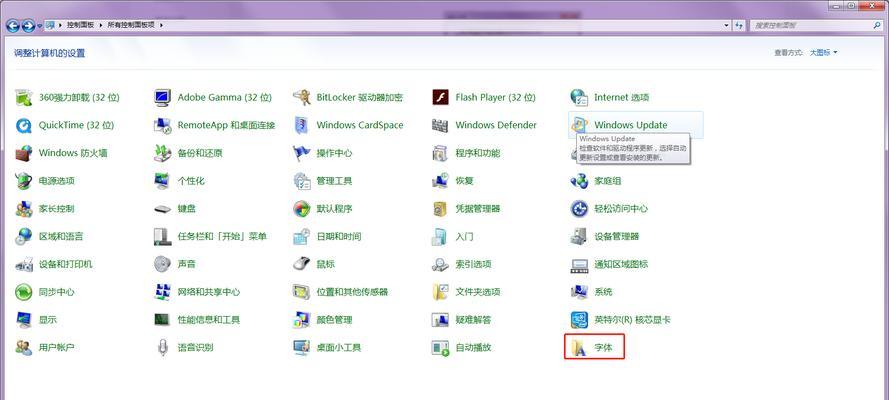Open the 网络和共享中心 icon
This screenshot has width=889, height=400.
(163, 292)
